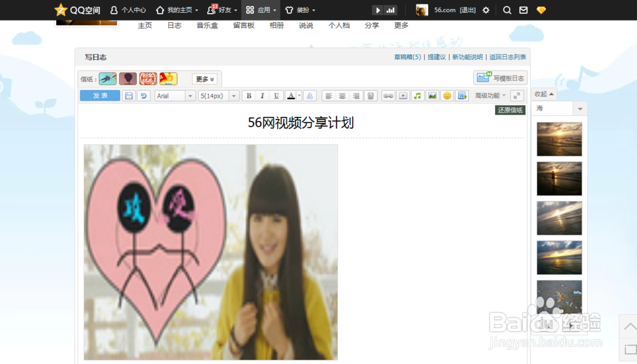The height and width of the screenshot is (364, 637).
Task: Expand the 好友 friends menu
Action: click(x=222, y=10)
